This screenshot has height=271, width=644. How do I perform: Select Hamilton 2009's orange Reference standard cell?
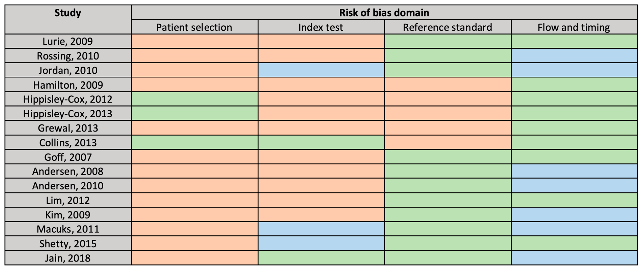pos(448,85)
